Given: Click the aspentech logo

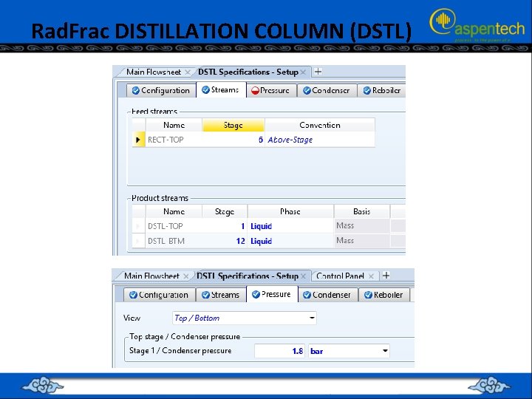Looking at the screenshot, I should click(477, 25).
